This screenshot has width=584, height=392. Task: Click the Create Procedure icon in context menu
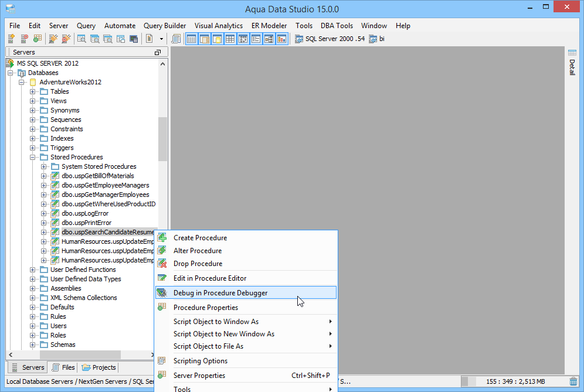point(162,237)
